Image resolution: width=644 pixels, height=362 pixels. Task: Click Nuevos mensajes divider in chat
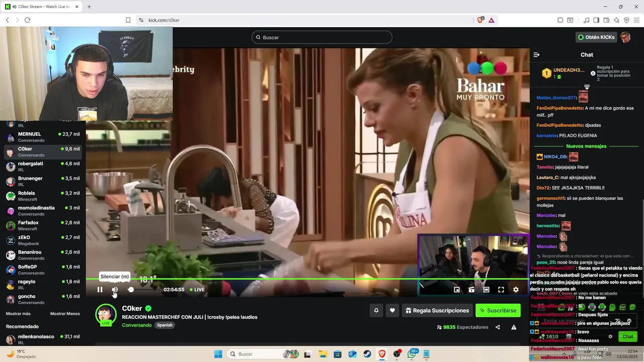coord(586,146)
